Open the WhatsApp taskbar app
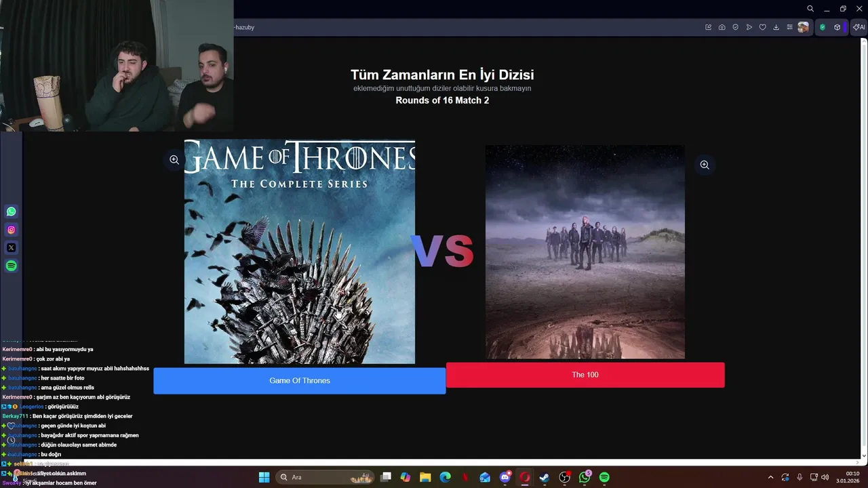 585,477
